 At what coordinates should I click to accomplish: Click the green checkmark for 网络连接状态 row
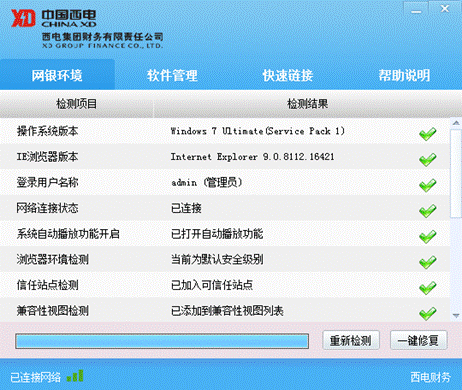click(428, 211)
